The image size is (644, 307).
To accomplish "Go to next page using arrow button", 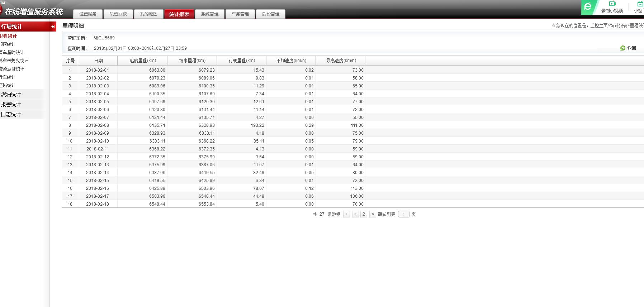I will 373,214.
